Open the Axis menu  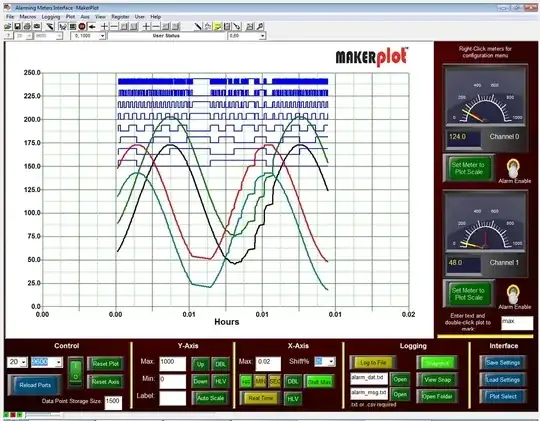(85, 17)
